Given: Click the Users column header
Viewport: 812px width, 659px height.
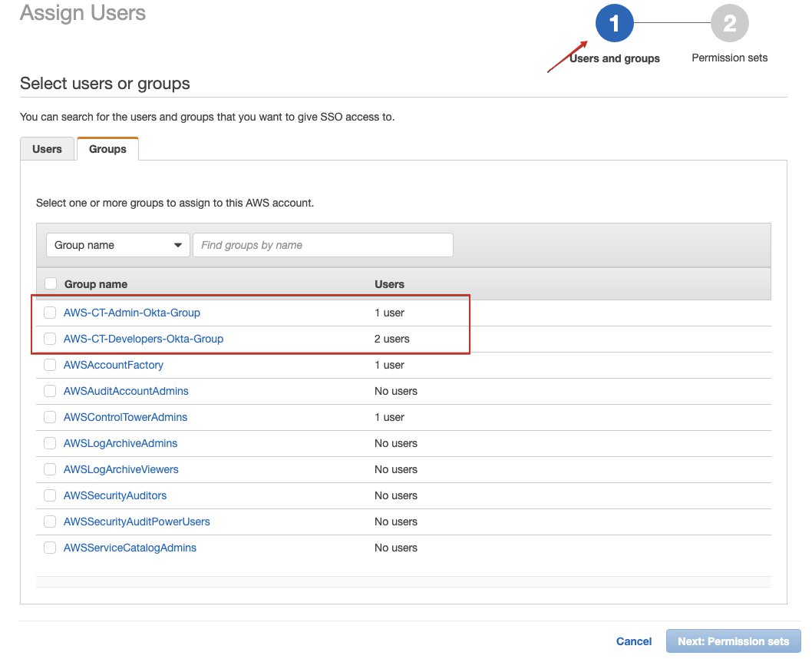Looking at the screenshot, I should 389,284.
